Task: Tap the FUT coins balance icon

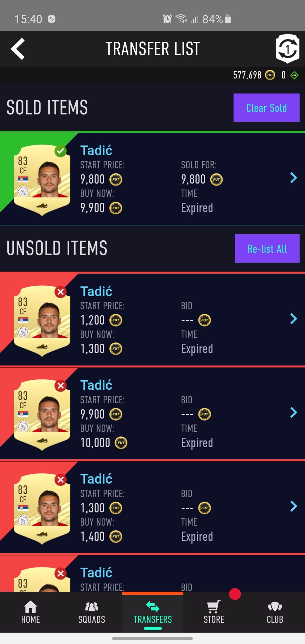Action: click(270, 75)
